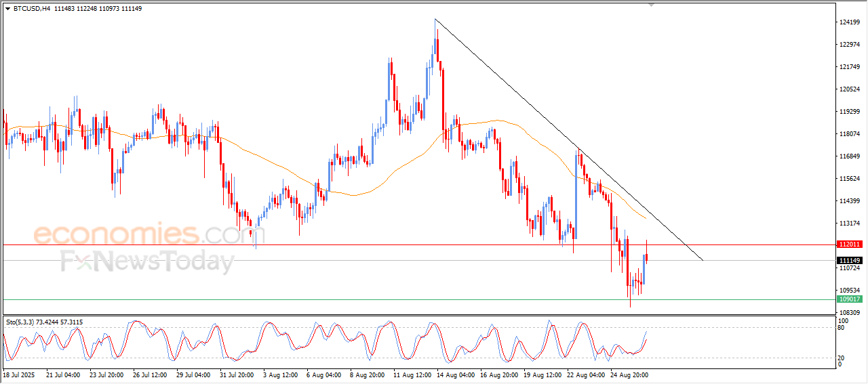868x384 pixels.
Task: Click the 115624 price axis label
Action: pos(850,179)
